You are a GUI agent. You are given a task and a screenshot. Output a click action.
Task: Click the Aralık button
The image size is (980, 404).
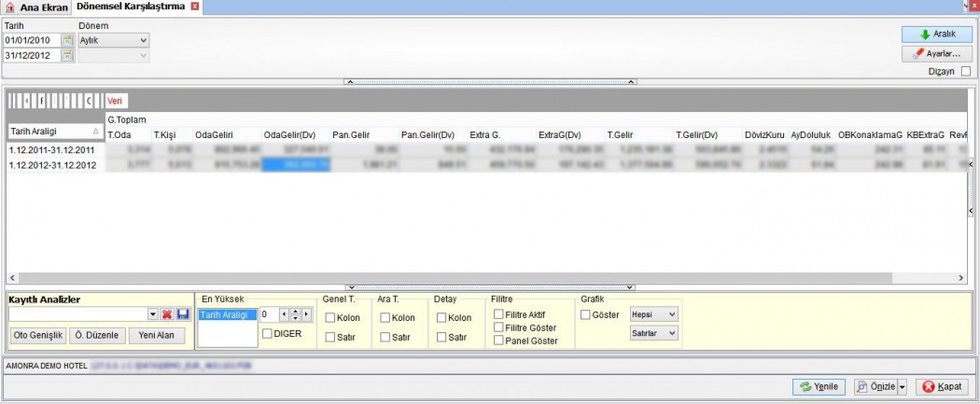tap(937, 35)
